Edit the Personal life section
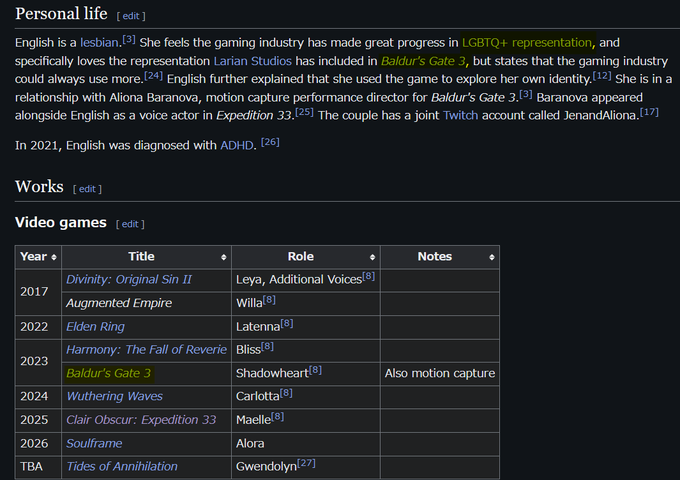 pyautogui.click(x=131, y=16)
